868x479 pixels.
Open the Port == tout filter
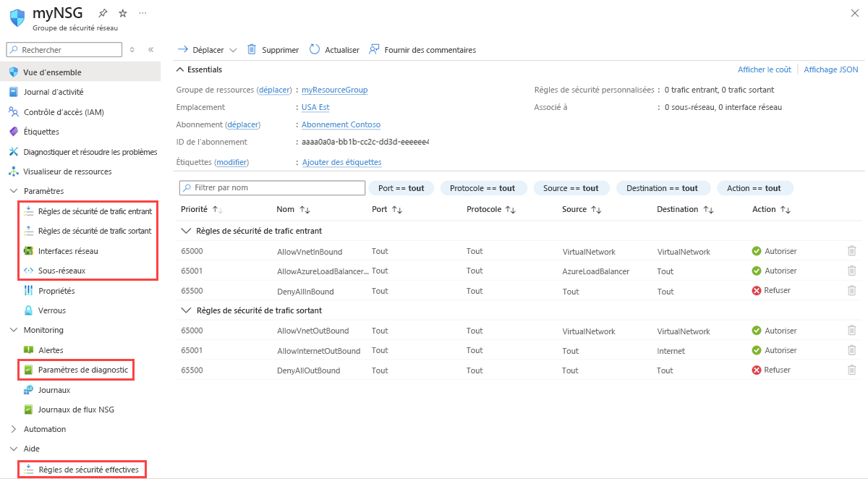401,187
